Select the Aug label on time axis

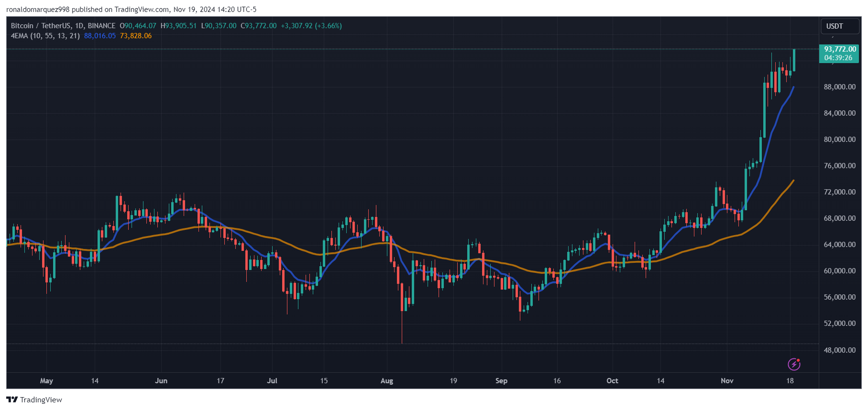(x=386, y=381)
